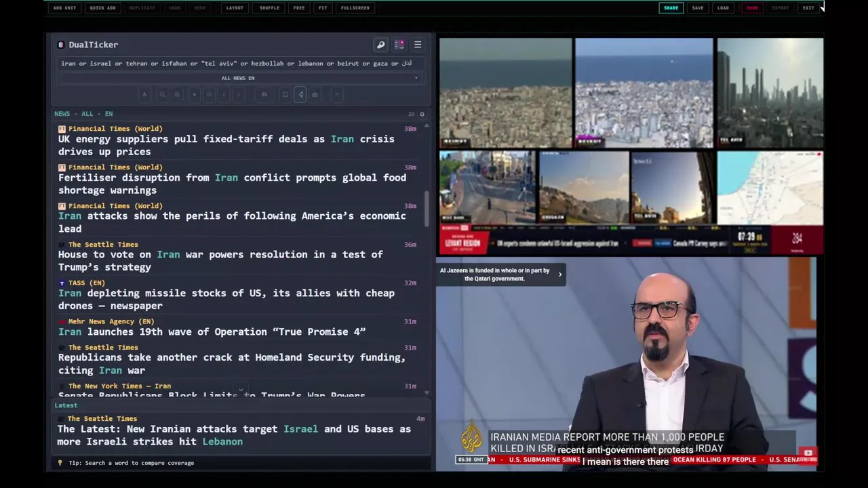Open latest story 'New Iranian attacks target Israel'
Image resolution: width=868 pixels, height=488 pixels.
tap(234, 435)
